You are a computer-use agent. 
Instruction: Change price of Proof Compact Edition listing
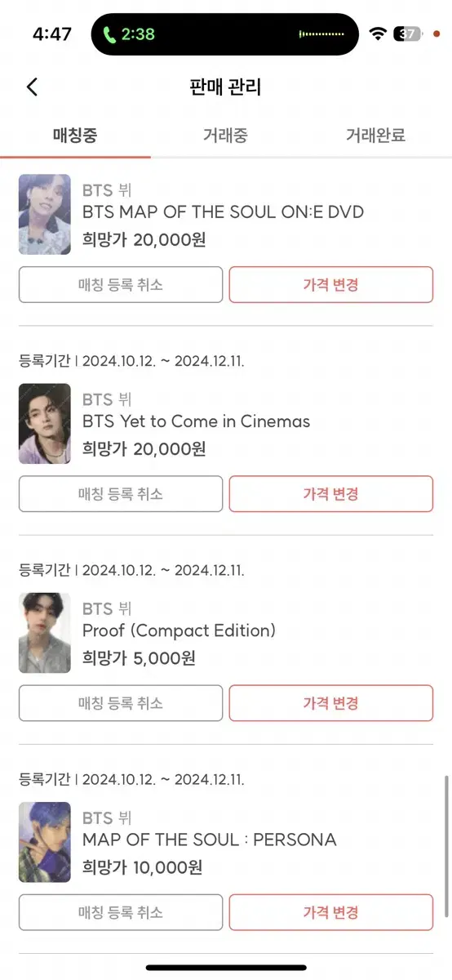coord(330,703)
